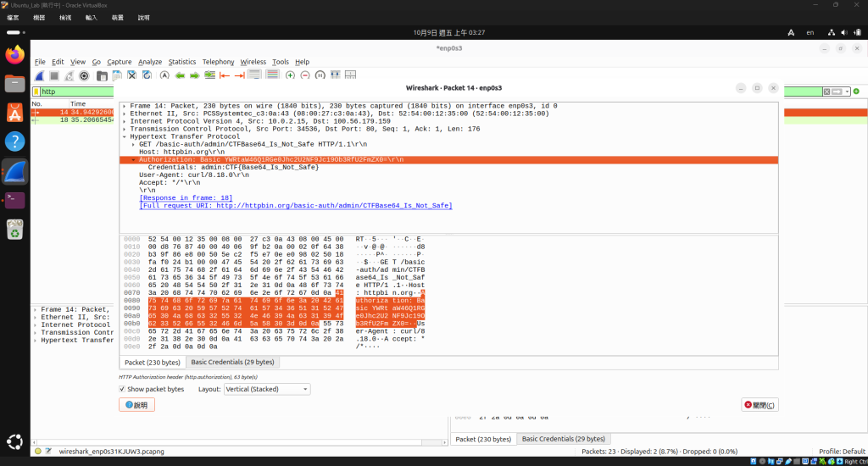This screenshot has width=868, height=466.
Task: Open Layout Vertical (Stacked) dropdown
Action: (x=267, y=389)
